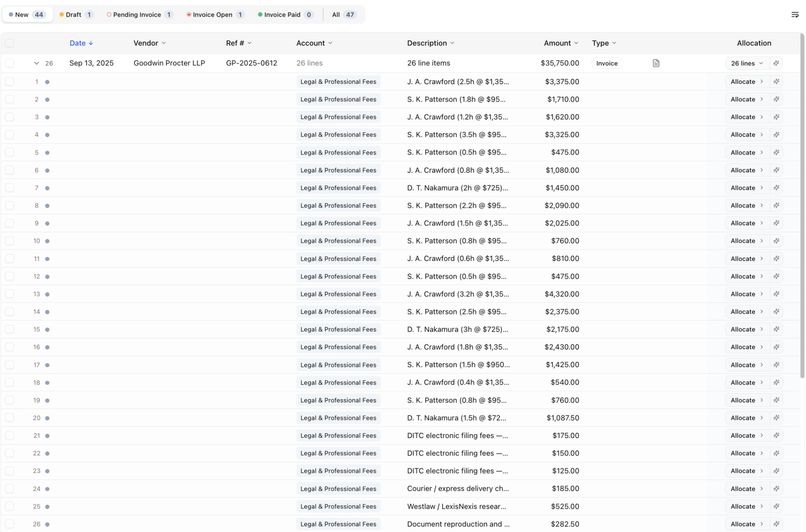This screenshot has width=806, height=532.
Task: Click the sparkle icon beside courier delivery charge
Action: [x=777, y=489]
